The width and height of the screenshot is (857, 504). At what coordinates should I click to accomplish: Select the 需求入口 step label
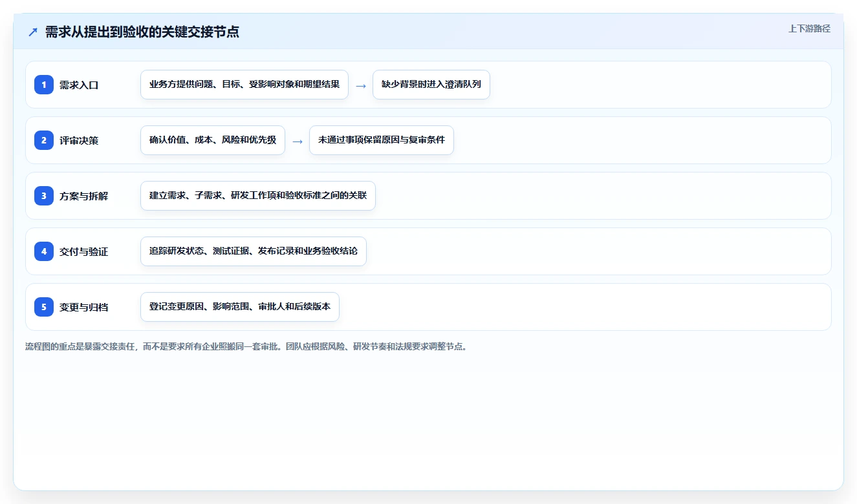[x=79, y=85]
